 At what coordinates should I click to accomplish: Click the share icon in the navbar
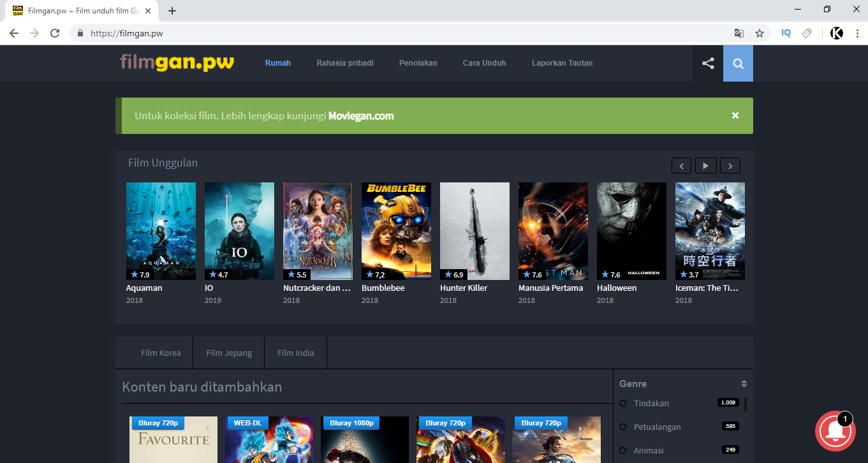pyautogui.click(x=707, y=63)
